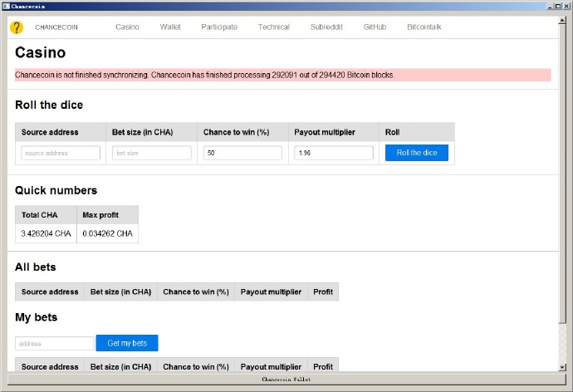This screenshot has width=573, height=392.
Task: Click the My bets heading
Action: pos(37,317)
